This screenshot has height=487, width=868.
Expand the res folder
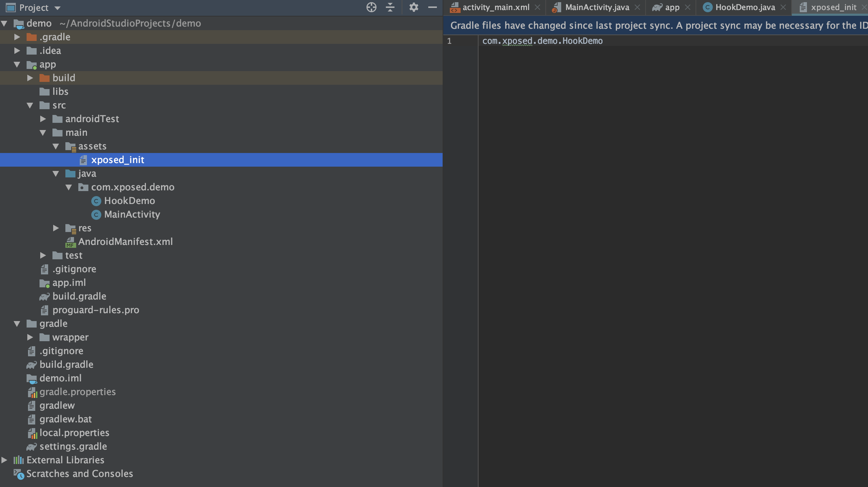click(x=56, y=228)
